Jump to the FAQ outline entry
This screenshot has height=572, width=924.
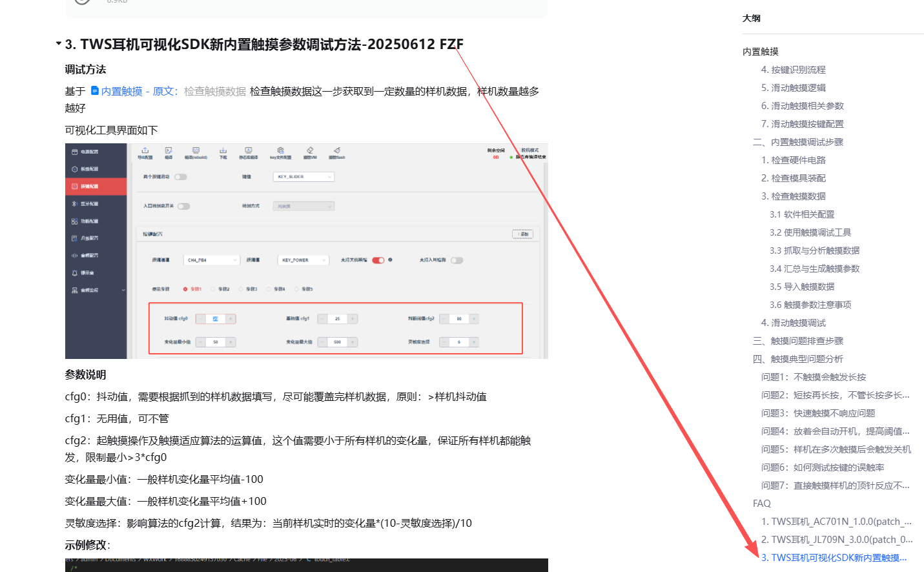762,504
